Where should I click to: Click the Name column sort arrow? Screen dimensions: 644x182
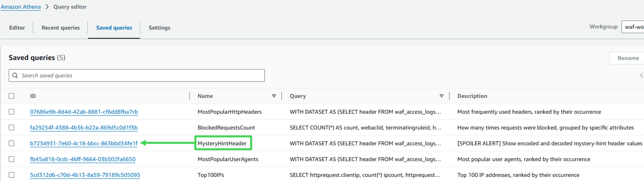click(274, 96)
